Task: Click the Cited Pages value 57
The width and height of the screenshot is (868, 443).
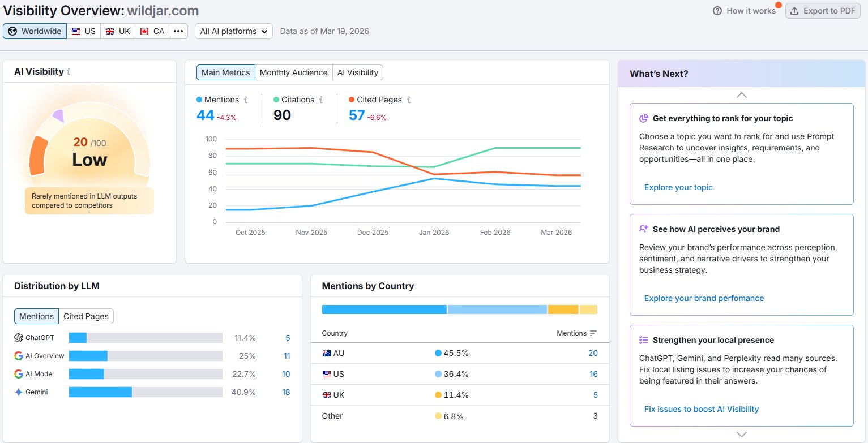Action: coord(357,115)
